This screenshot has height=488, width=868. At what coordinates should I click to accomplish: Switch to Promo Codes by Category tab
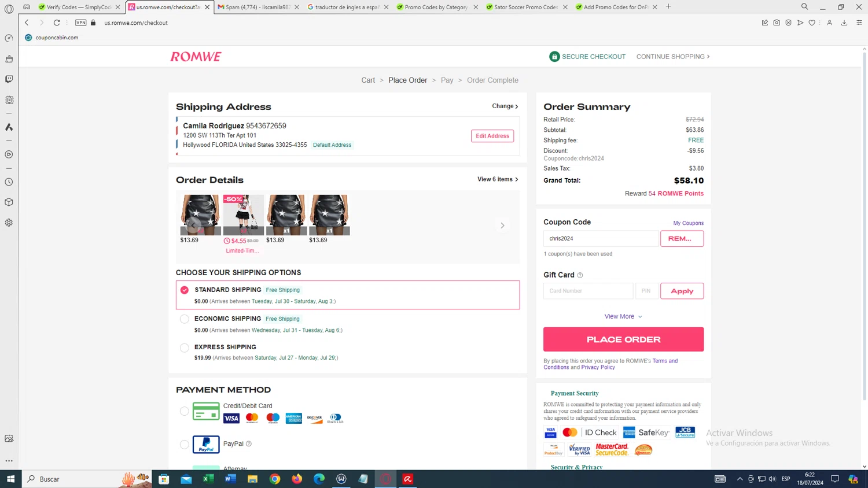[x=437, y=7]
